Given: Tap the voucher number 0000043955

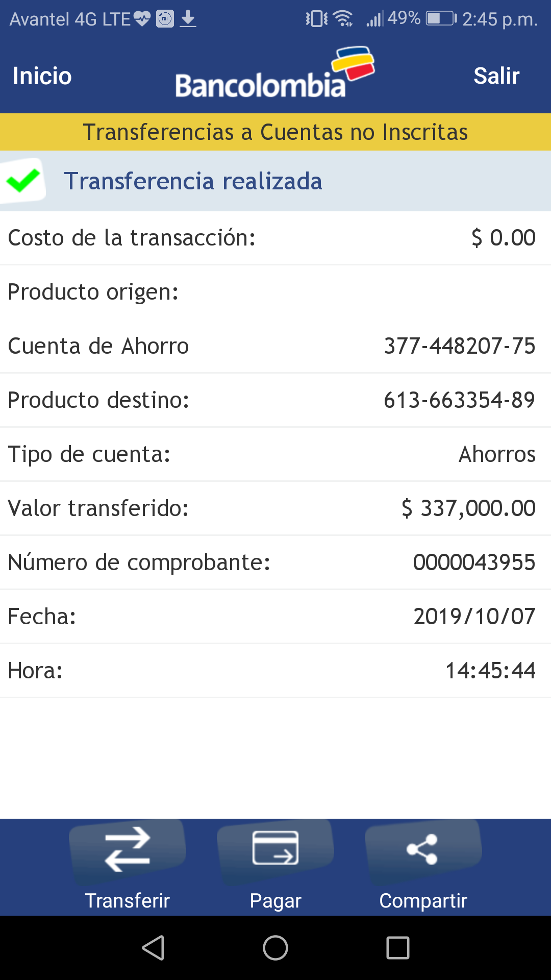Looking at the screenshot, I should [474, 562].
